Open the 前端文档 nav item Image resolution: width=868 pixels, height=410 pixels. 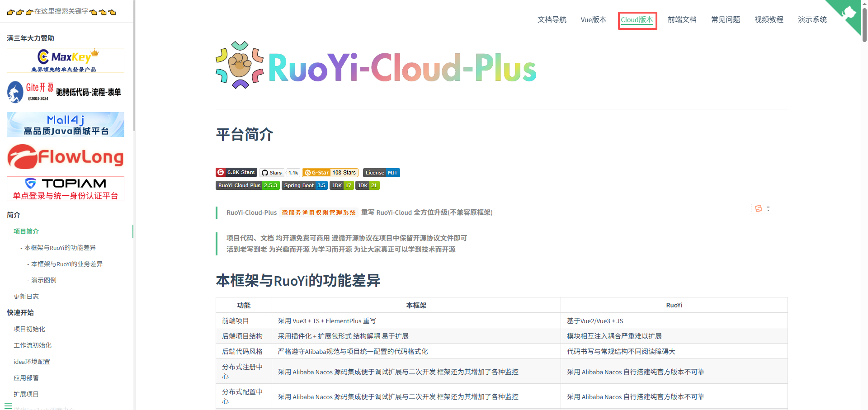click(x=682, y=19)
